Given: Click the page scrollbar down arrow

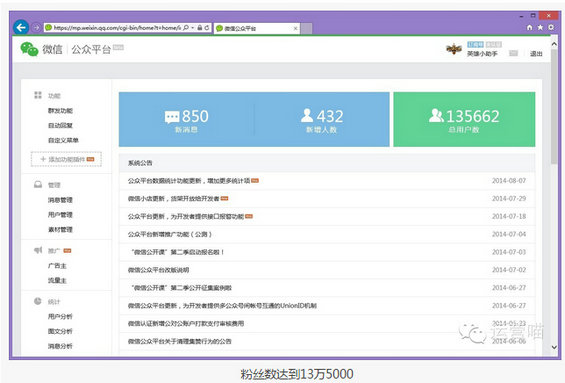Looking at the screenshot, I should [554, 347].
